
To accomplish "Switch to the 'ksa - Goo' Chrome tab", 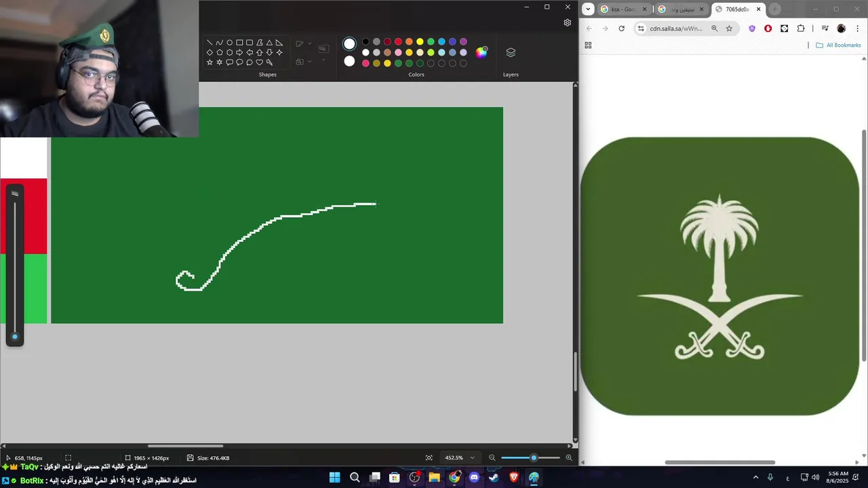I will [x=623, y=9].
